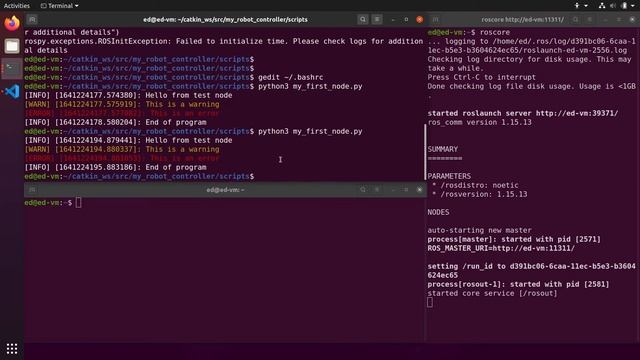
Task: Show Applications grid at dock bottom
Action: point(12,348)
